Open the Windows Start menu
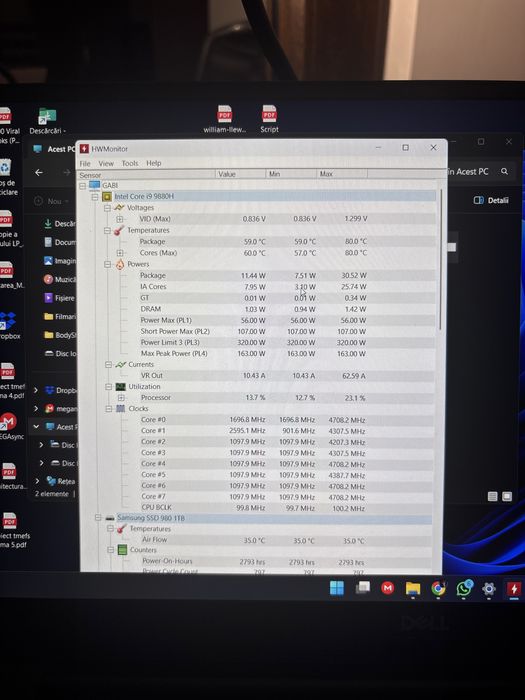 tap(337, 588)
